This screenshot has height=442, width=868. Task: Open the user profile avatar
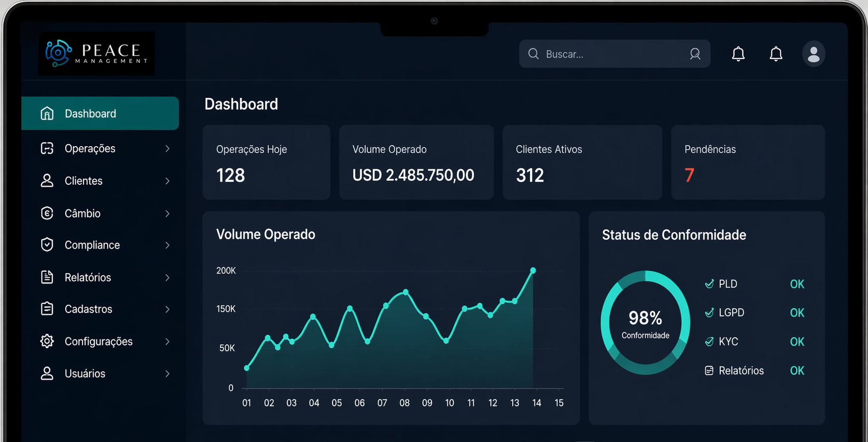[x=813, y=54]
